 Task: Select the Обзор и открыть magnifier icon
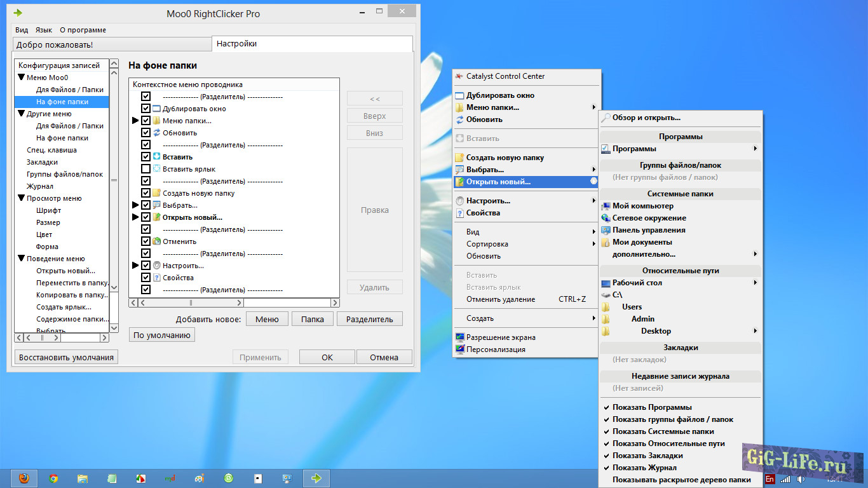606,118
